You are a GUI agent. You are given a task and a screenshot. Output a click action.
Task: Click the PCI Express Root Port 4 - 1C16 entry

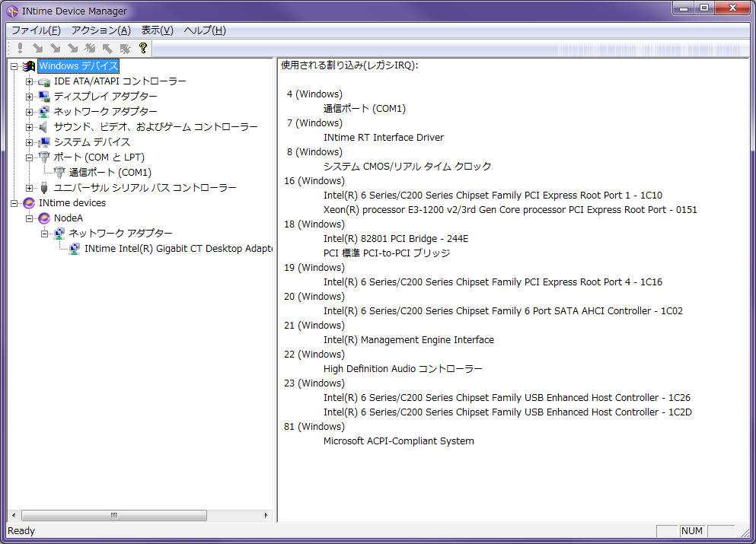tap(493, 282)
